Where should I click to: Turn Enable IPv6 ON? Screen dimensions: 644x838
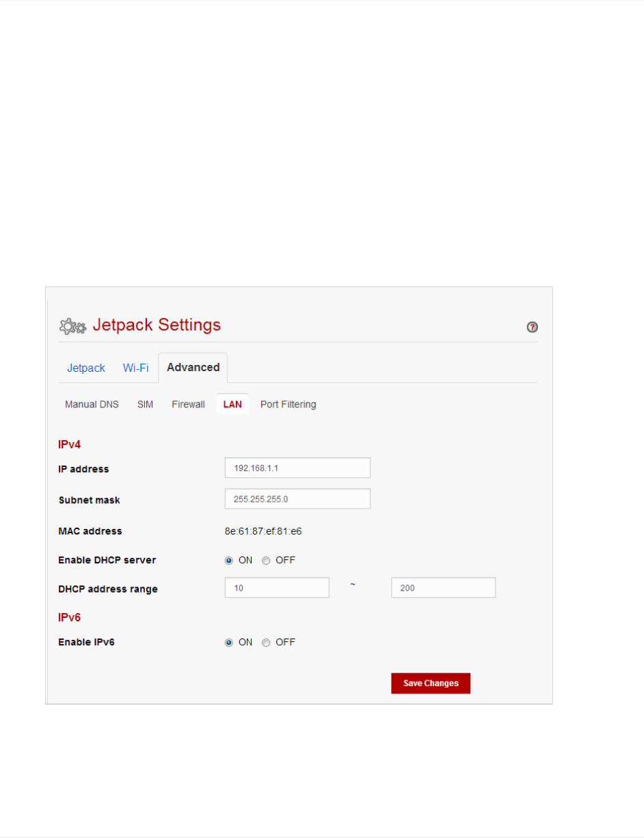[229, 643]
